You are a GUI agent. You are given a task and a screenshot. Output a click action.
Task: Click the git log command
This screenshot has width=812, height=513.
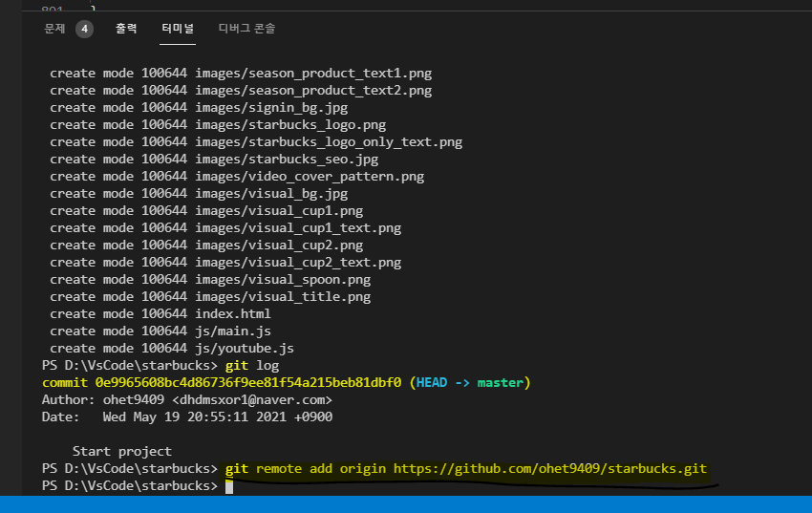pos(252,366)
